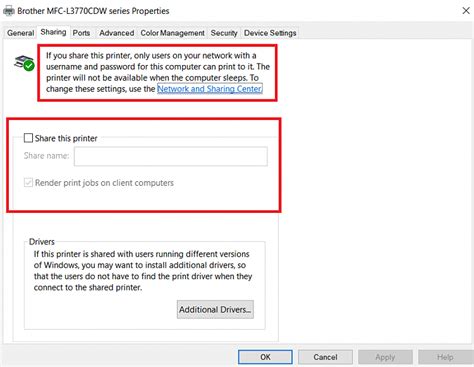This screenshot has width=474, height=367.
Task: Confirm with the OK button
Action: pos(265,357)
